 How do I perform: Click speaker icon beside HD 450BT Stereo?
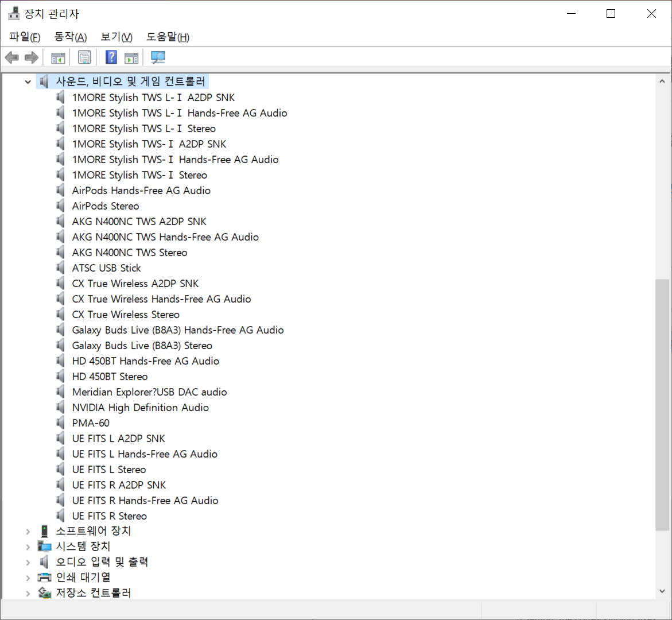pos(60,377)
